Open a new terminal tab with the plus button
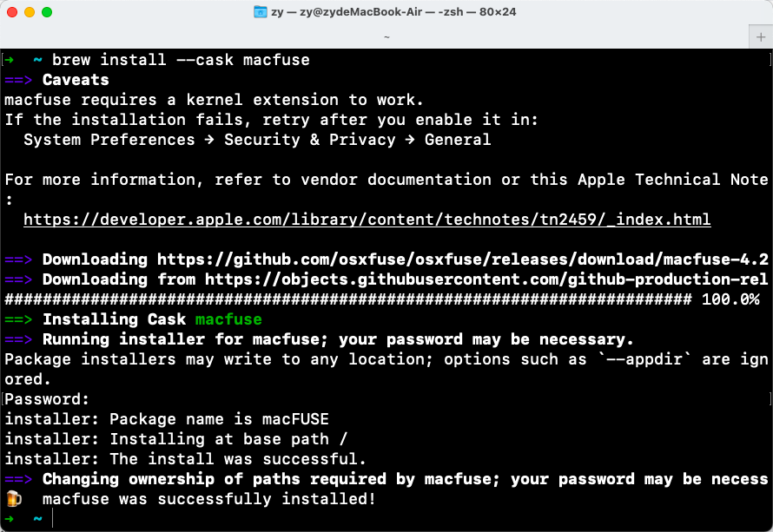The image size is (773, 532). click(x=761, y=37)
